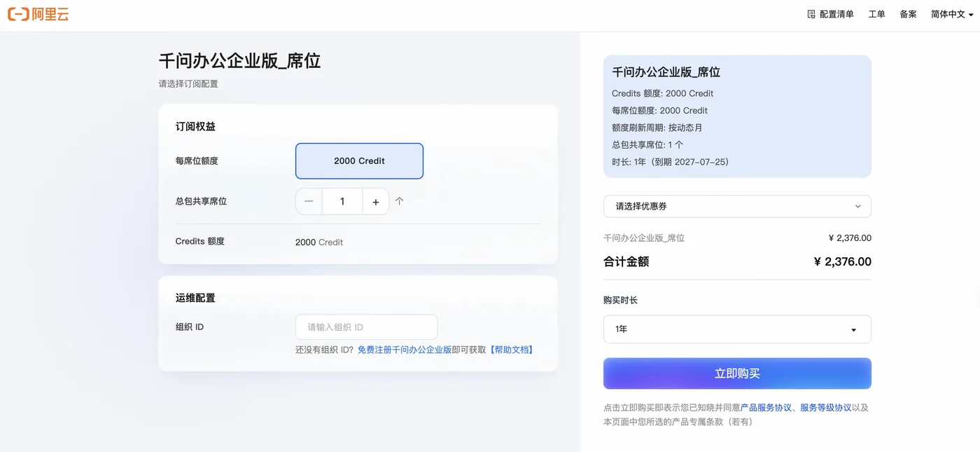This screenshot has width=980, height=452.
Task: Open the 产品服务协议 link
Action: pyautogui.click(x=766, y=408)
